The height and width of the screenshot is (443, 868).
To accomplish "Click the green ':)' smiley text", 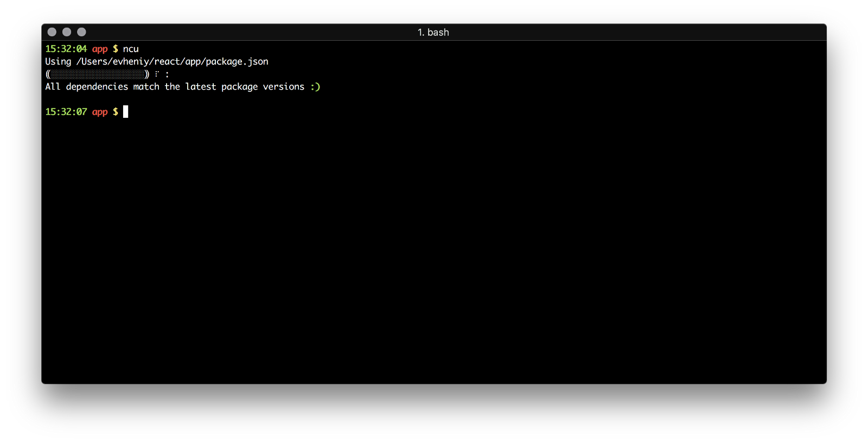I will click(315, 86).
